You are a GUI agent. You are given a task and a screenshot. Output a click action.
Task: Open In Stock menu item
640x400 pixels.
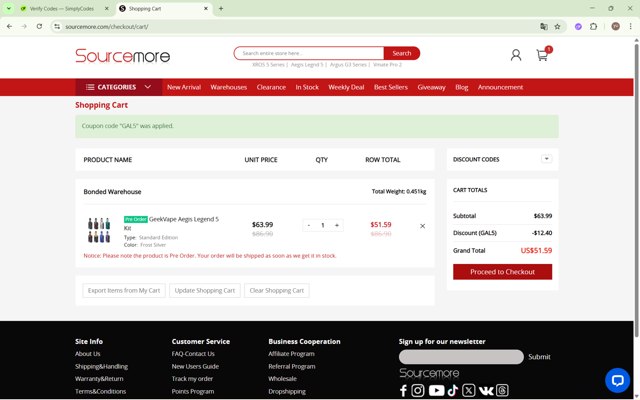pos(307,87)
